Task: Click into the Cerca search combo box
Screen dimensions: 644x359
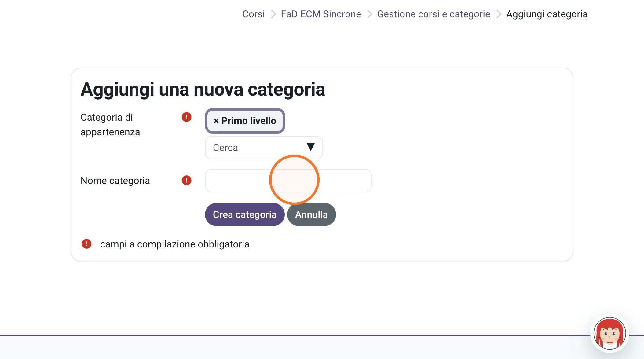Action: [x=264, y=148]
